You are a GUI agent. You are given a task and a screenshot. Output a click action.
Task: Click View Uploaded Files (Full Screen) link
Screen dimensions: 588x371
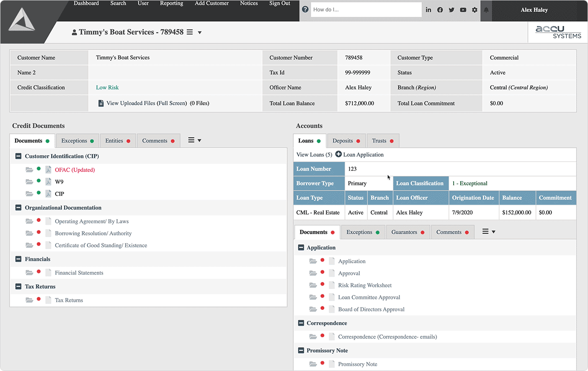[146, 103]
